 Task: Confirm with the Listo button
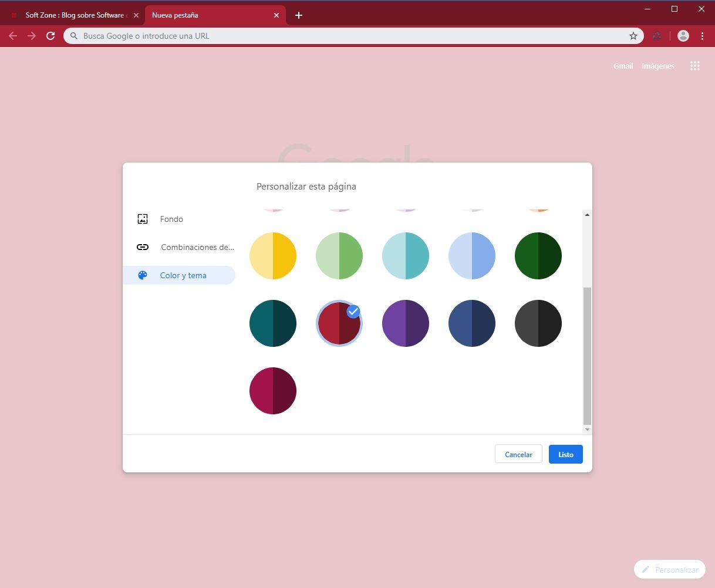click(566, 454)
